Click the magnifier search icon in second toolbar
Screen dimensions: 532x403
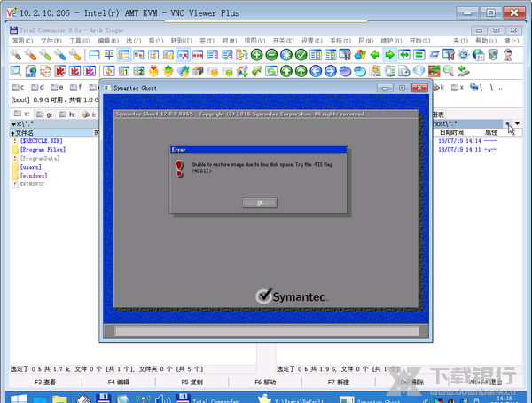(16, 71)
